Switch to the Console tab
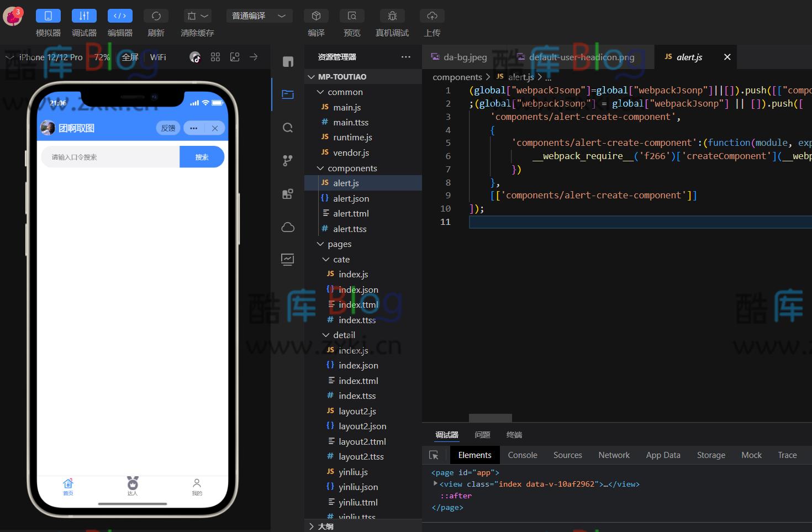This screenshot has width=812, height=532. [522, 455]
